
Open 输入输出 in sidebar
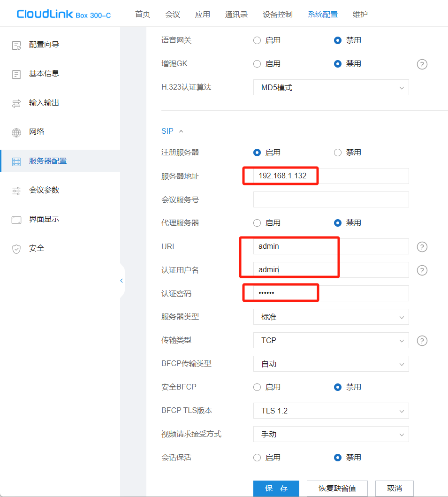pyautogui.click(x=44, y=103)
